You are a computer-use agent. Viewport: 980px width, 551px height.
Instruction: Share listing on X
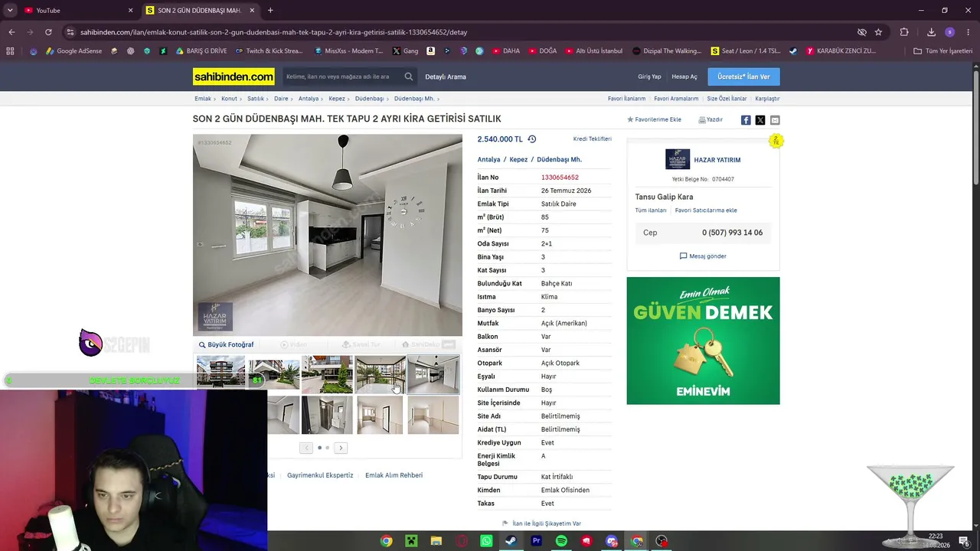click(760, 120)
